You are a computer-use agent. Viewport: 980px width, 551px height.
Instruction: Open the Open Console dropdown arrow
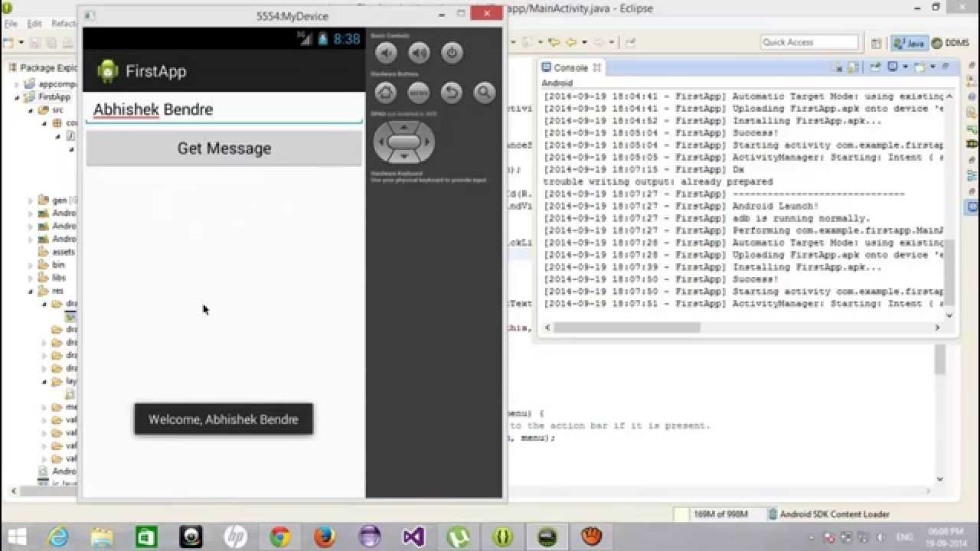[932, 67]
